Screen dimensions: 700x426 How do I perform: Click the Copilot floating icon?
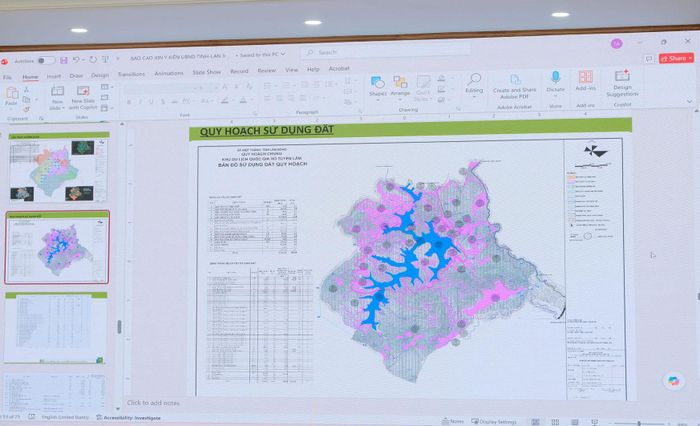(673, 381)
